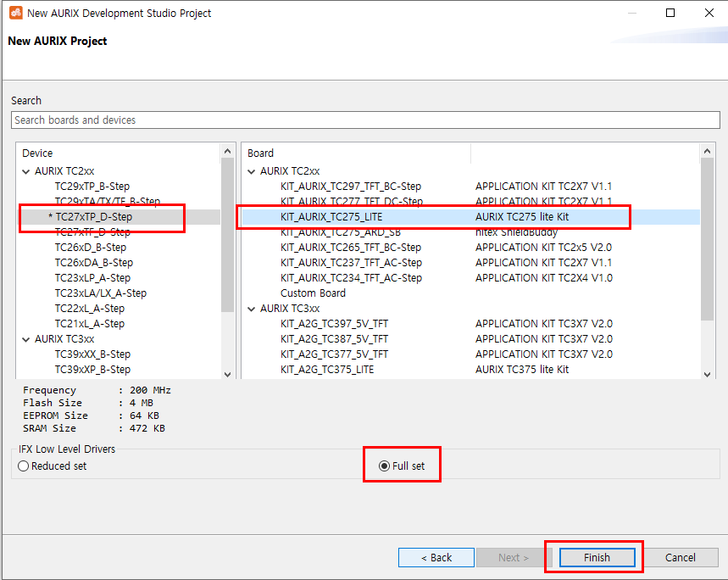Select TC23xLP_A-Step device
This screenshot has height=580, width=728.
pyautogui.click(x=92, y=278)
